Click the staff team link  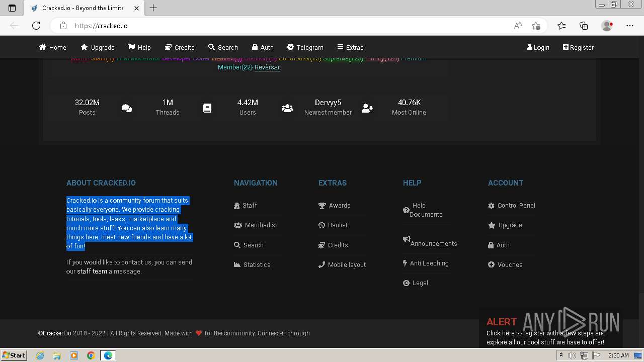[92, 271]
